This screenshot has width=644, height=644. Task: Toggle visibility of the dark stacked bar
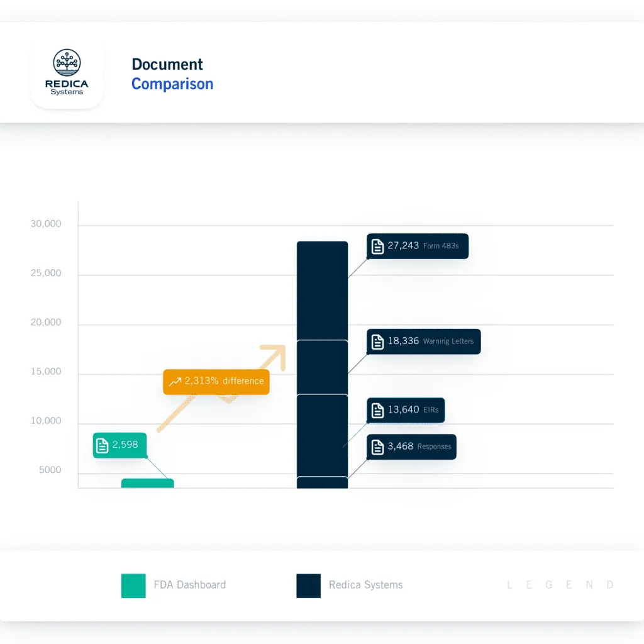322,365
